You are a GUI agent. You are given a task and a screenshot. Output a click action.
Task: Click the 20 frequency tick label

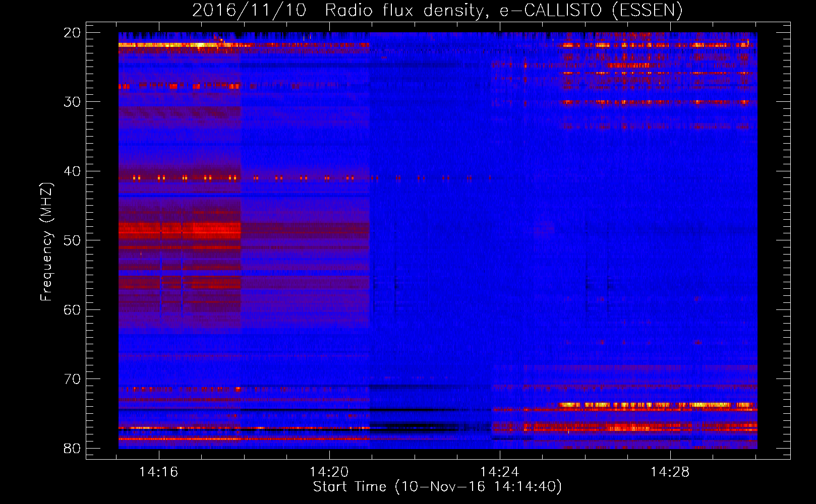72,33
